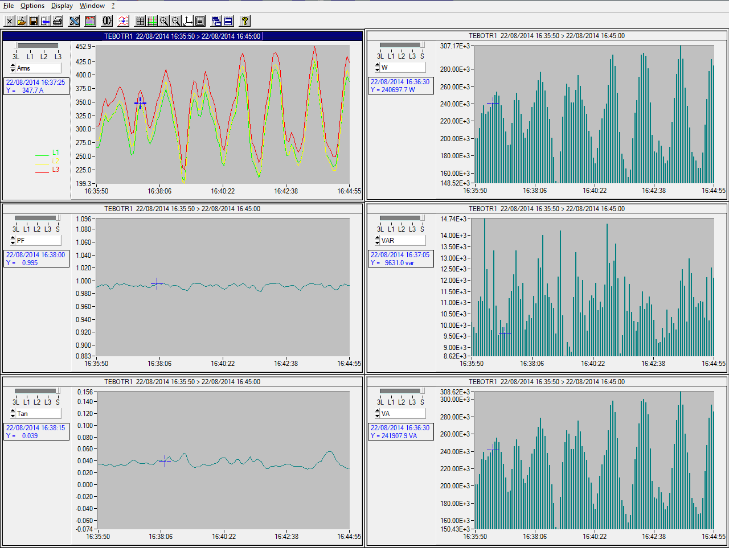Select the L2 tick in the VA window
Viewport: 729px width, 560px height.
402,402
